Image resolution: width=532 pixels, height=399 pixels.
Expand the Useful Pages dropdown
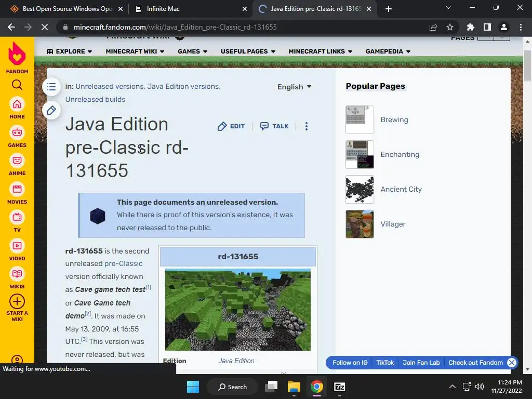click(248, 51)
